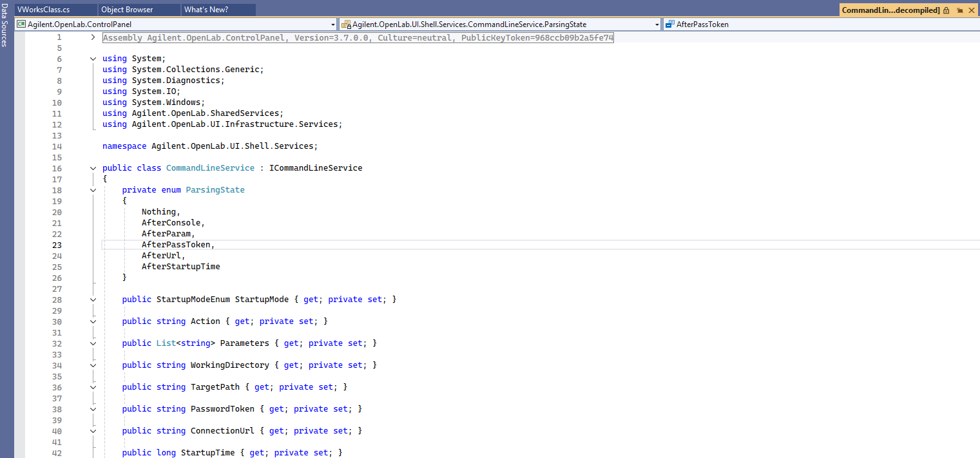Collapse the ConnectionUrl property at line 40
This screenshot has width=980, height=458.
93,431
